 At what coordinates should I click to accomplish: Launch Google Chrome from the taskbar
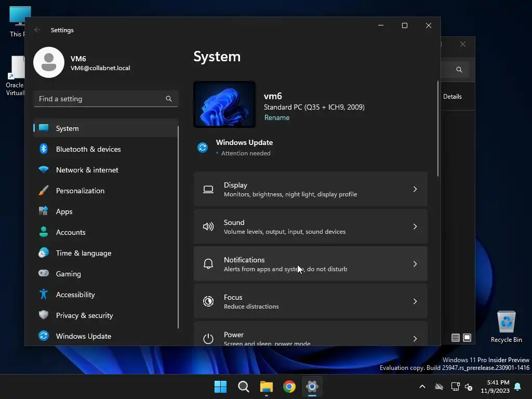[x=289, y=387]
